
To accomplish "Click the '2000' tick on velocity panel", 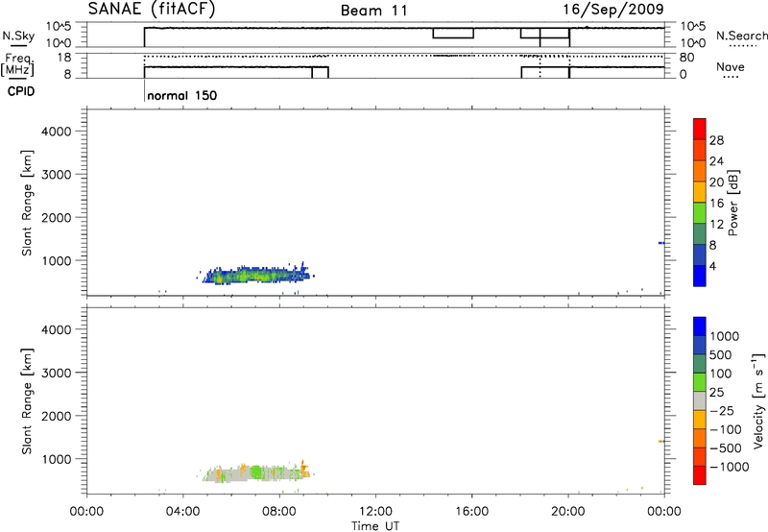I will point(57,416).
